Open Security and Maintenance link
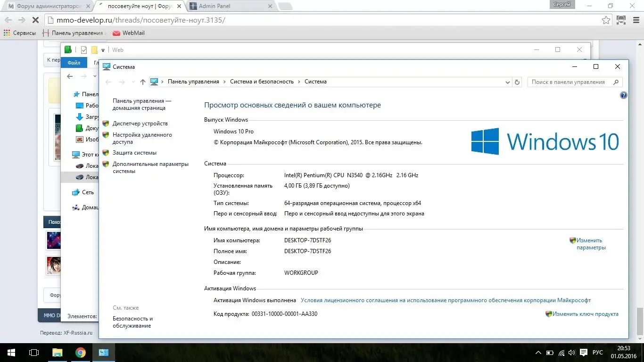The image size is (644, 362). point(132,322)
